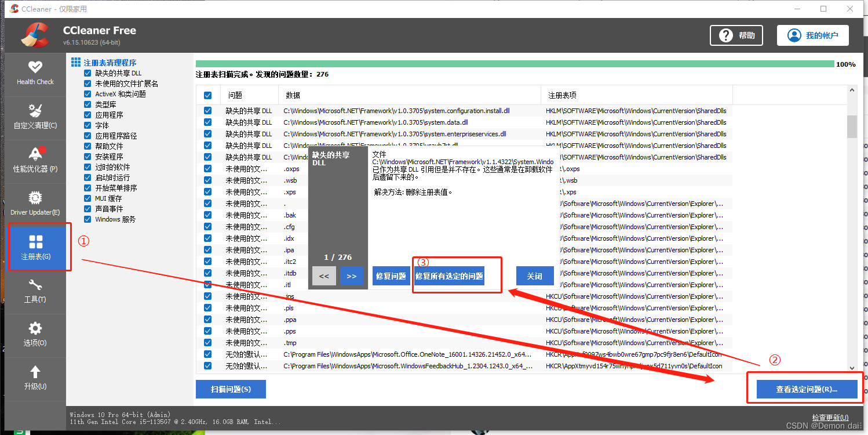Select the .pps extension entry
This screenshot has height=435, width=868.
(290, 331)
